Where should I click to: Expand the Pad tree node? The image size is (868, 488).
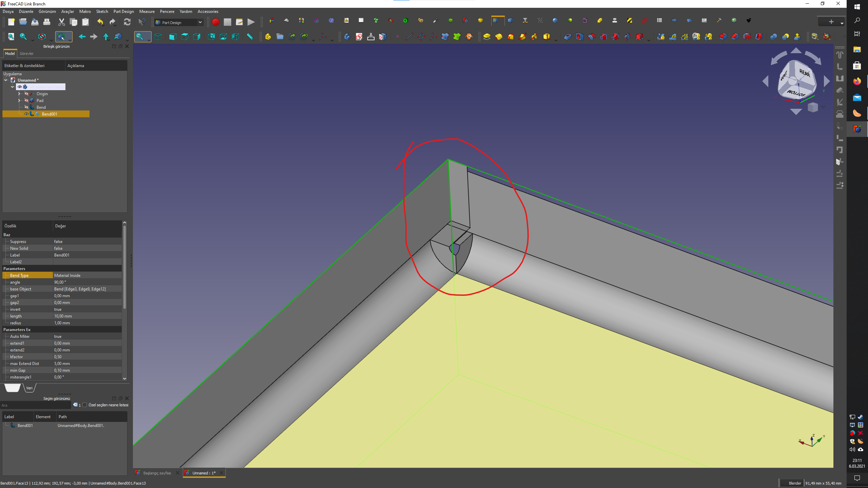click(19, 101)
